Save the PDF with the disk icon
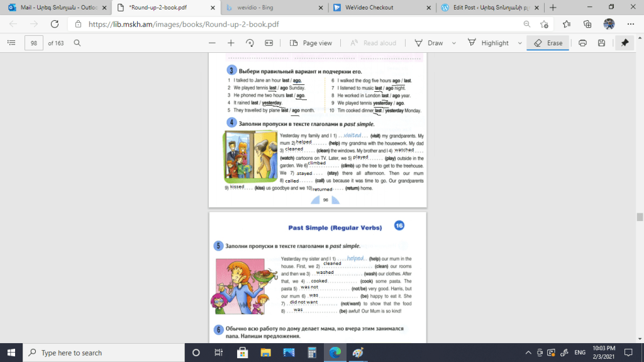 click(x=601, y=43)
